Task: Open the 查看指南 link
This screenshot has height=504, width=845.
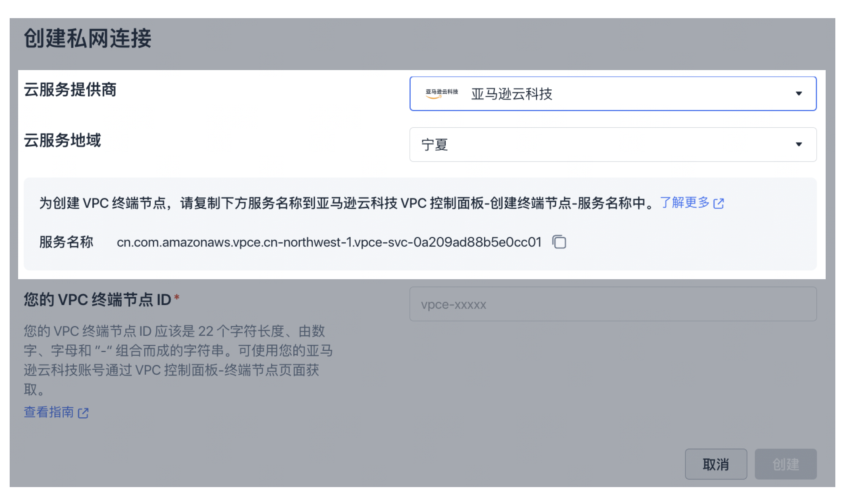Action: pyautogui.click(x=56, y=412)
